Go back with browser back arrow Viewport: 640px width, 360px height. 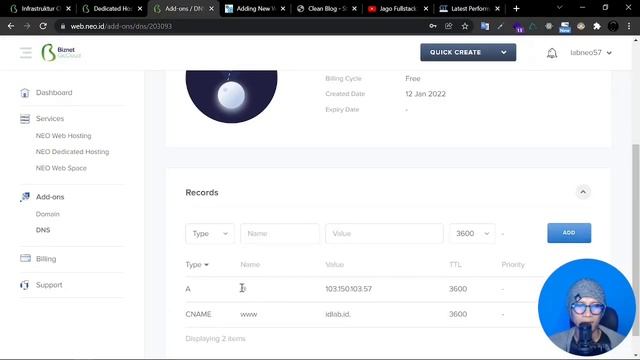click(11, 26)
